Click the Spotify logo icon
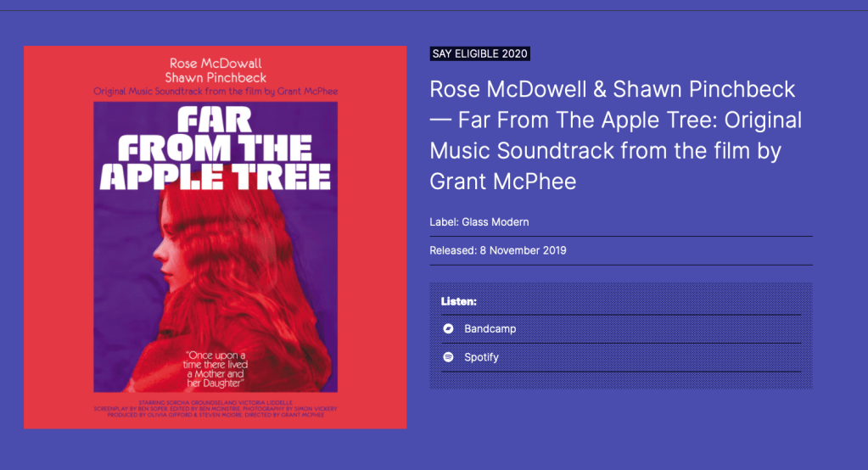This screenshot has height=470, width=868. [x=448, y=357]
